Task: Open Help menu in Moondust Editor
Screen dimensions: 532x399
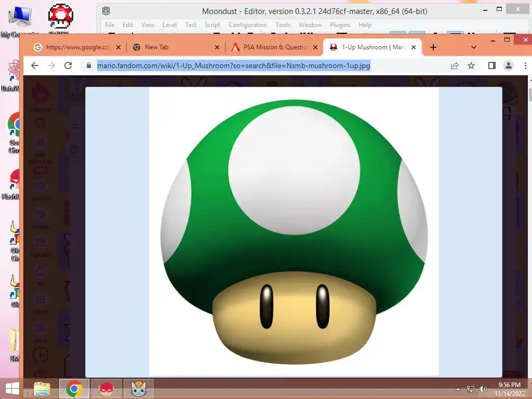Action: point(365,25)
